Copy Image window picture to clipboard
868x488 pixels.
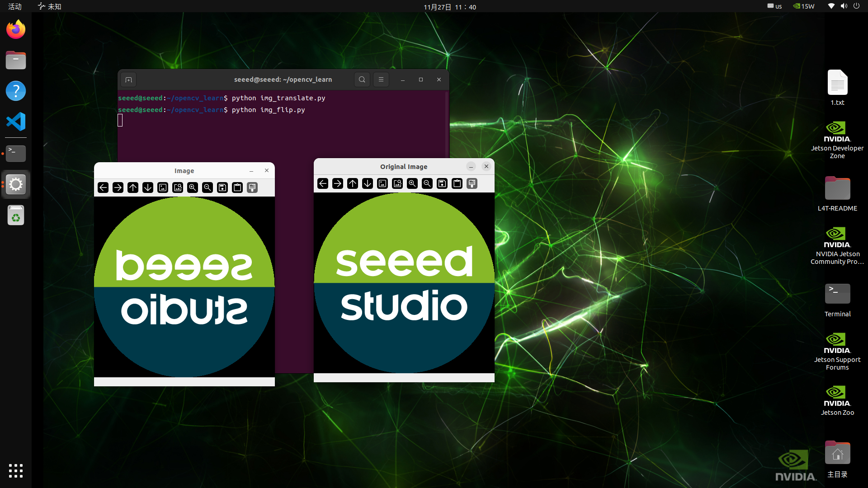237,188
